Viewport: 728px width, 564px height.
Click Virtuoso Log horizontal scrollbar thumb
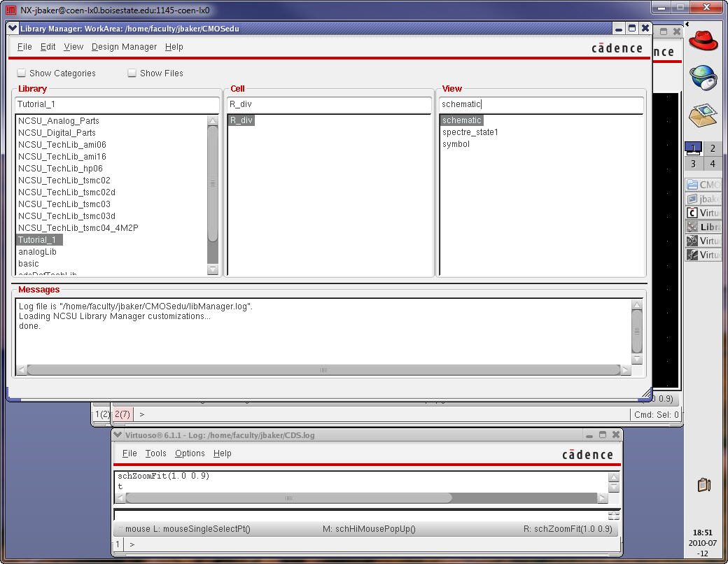[289, 498]
